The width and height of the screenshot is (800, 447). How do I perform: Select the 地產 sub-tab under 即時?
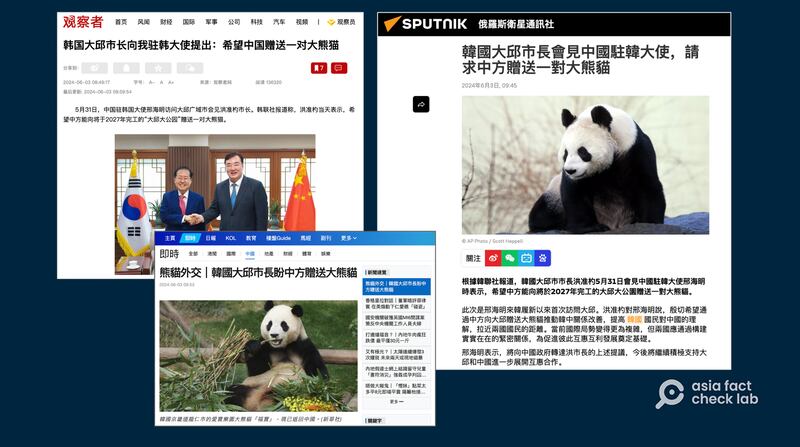pyautogui.click(x=269, y=254)
